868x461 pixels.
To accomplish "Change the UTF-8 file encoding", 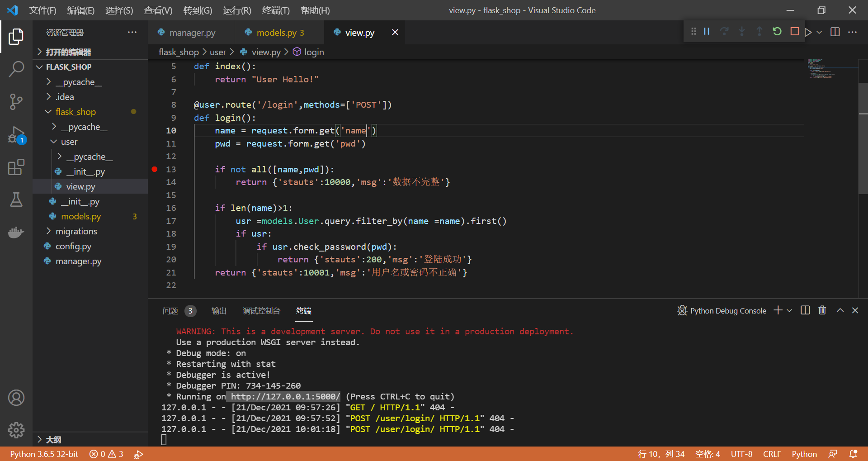I will click(x=741, y=454).
